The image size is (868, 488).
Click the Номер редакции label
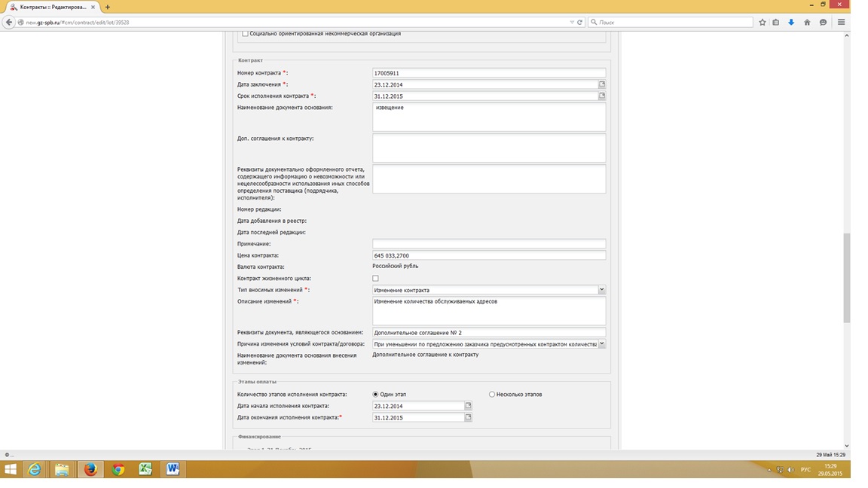coord(259,209)
